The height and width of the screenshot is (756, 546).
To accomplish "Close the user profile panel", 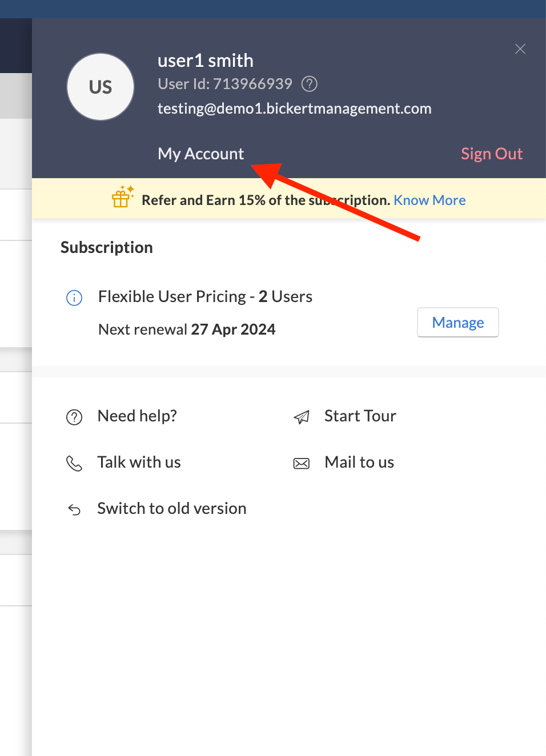I will tap(520, 49).
